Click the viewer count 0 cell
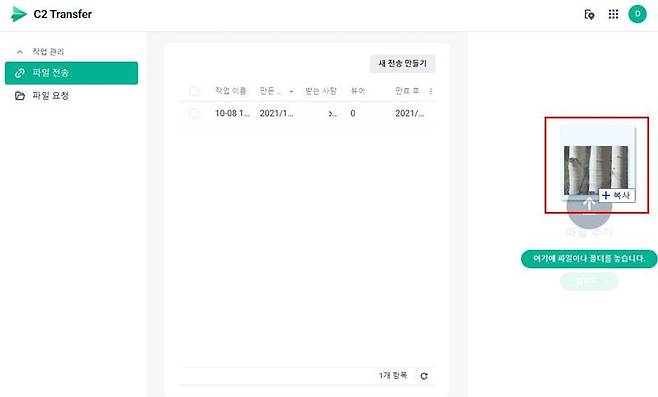The height and width of the screenshot is (397, 658). click(353, 113)
